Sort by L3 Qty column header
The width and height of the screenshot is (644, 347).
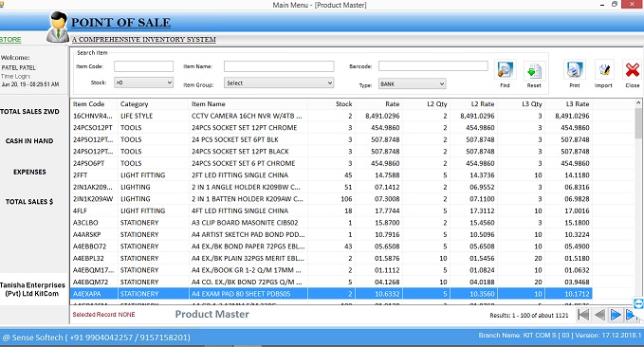coord(521,104)
